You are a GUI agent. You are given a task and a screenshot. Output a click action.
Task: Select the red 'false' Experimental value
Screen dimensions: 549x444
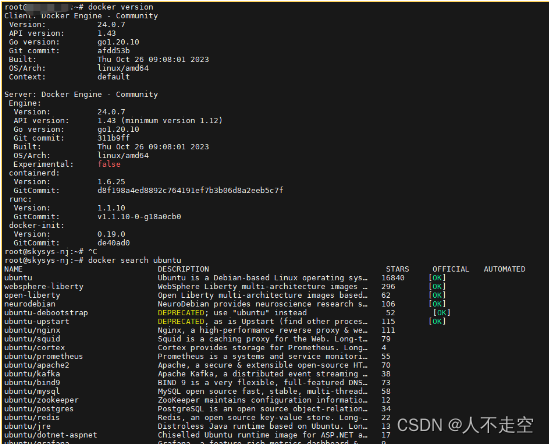point(109,164)
